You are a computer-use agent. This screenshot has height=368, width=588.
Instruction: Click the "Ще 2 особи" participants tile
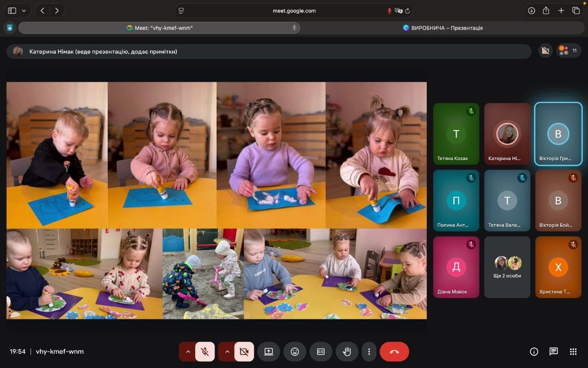[507, 267]
